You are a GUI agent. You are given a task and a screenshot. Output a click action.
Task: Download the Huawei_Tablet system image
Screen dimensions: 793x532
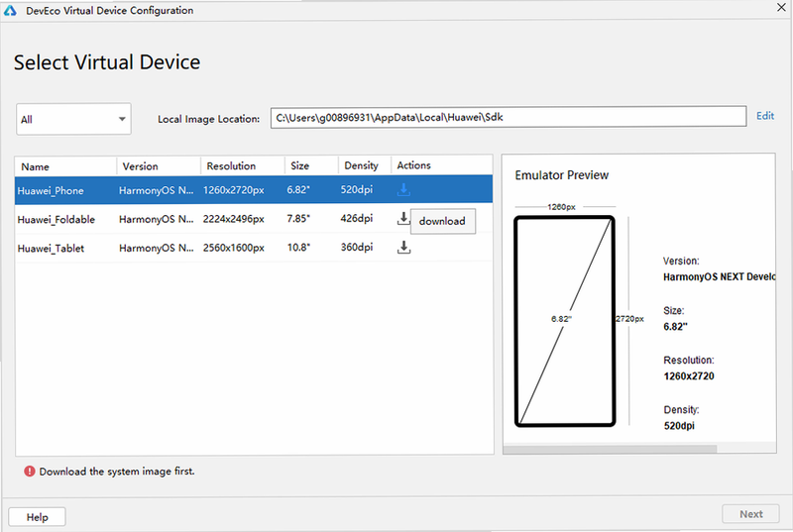pyautogui.click(x=403, y=247)
